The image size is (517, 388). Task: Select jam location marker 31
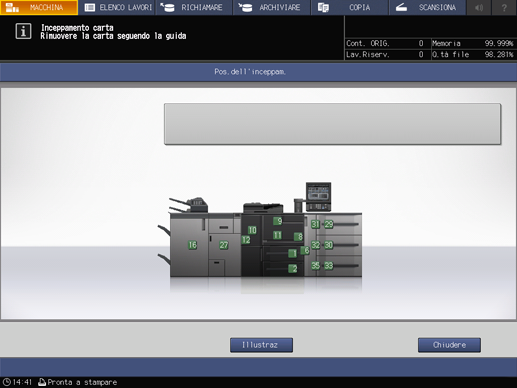(315, 224)
